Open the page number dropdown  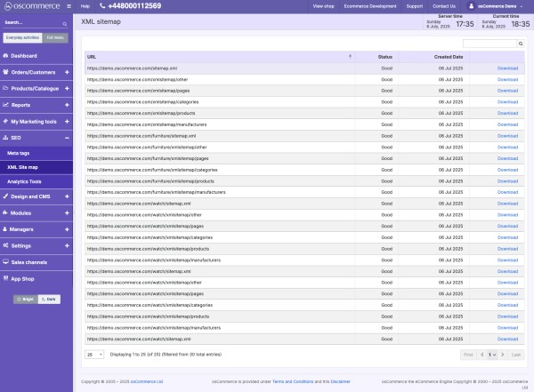click(x=492, y=355)
